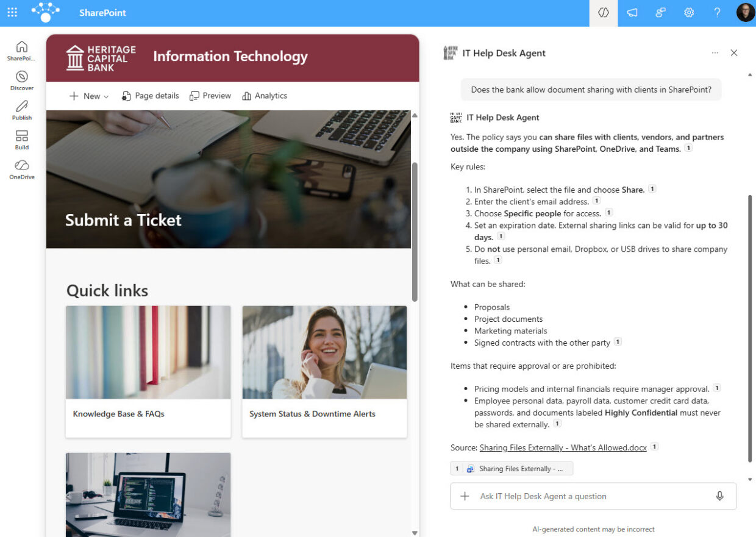Viewport: 756px width, 537px height.
Task: Click citation 1 after client's email address
Action: click(596, 201)
